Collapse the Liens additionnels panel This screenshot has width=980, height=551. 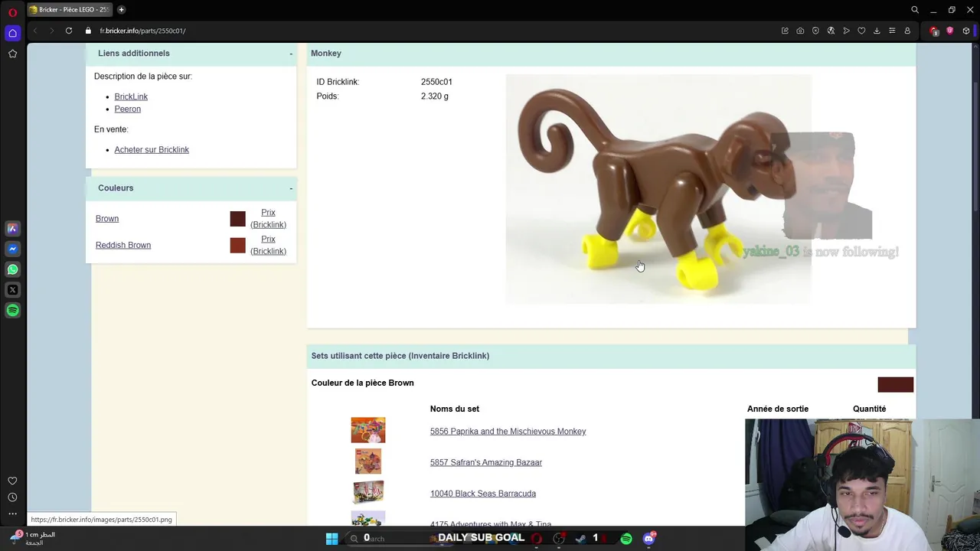click(x=291, y=54)
